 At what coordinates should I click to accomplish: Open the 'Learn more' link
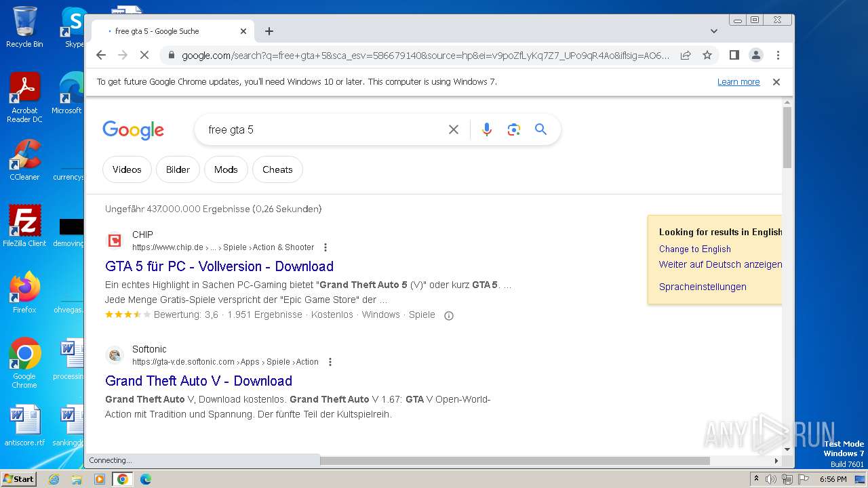coord(738,82)
